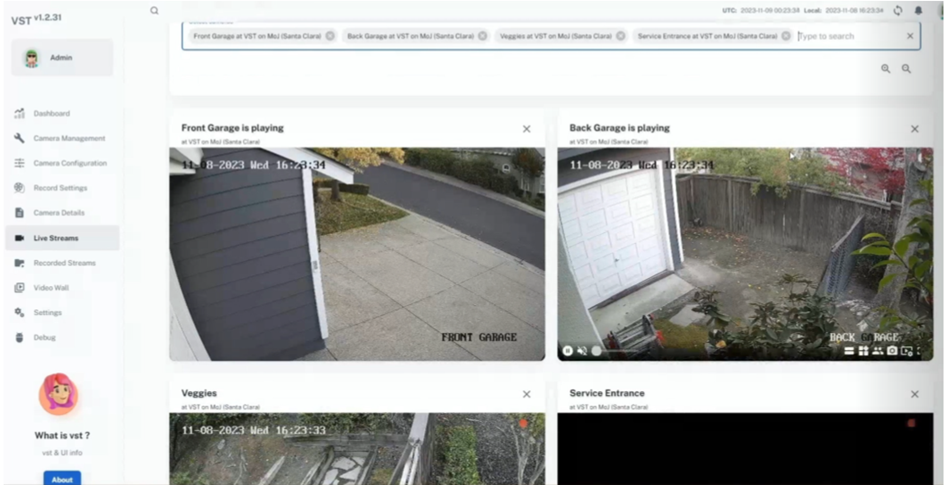
Task: Open the Admin user profile card
Action: tap(62, 58)
